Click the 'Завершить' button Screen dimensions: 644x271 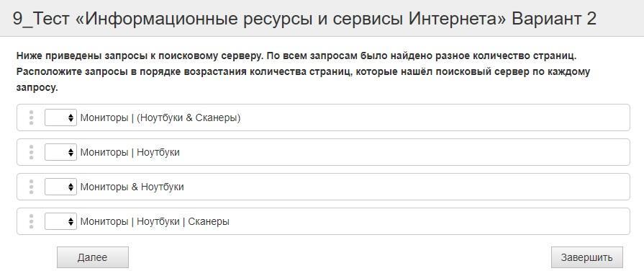587,257
